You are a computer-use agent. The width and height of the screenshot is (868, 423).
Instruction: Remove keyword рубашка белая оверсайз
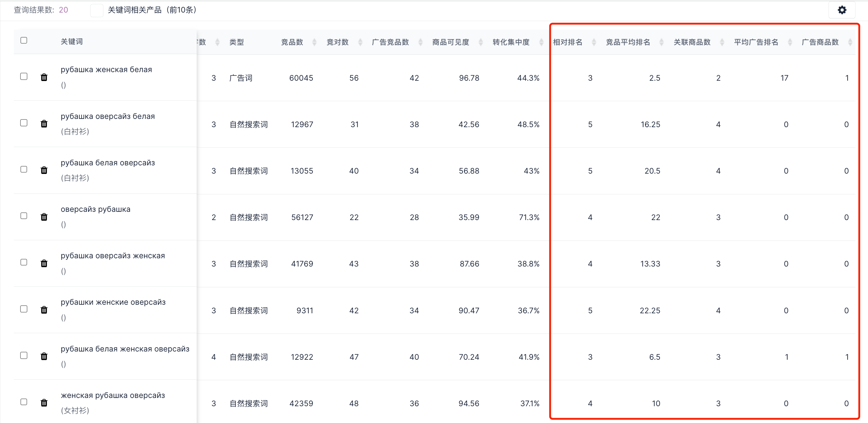44,170
